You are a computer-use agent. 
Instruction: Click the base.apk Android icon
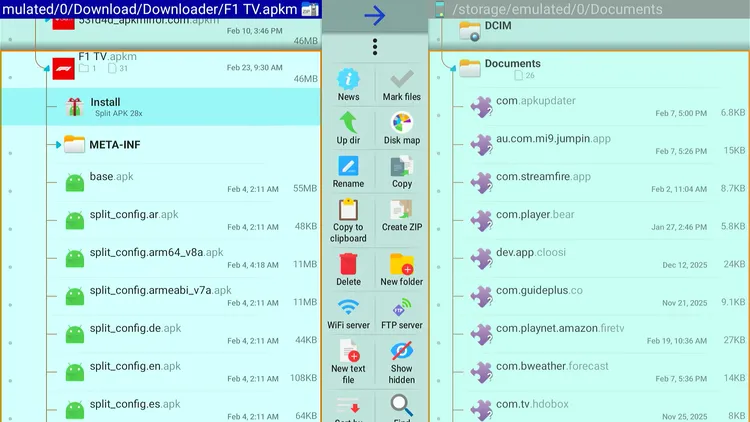tap(75, 183)
